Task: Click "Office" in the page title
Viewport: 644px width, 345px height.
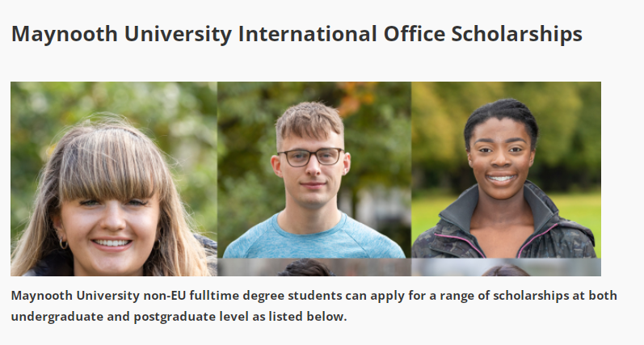Action: (414, 34)
